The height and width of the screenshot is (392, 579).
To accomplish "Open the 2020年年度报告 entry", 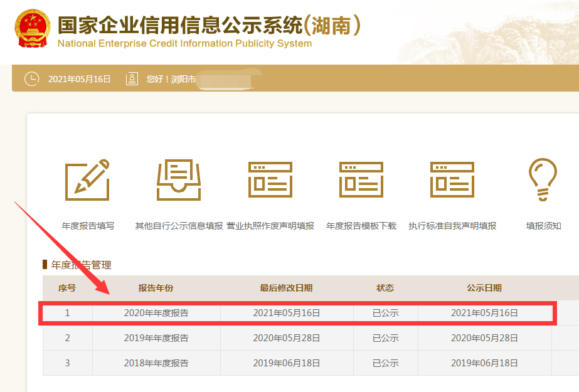I will point(156,313).
